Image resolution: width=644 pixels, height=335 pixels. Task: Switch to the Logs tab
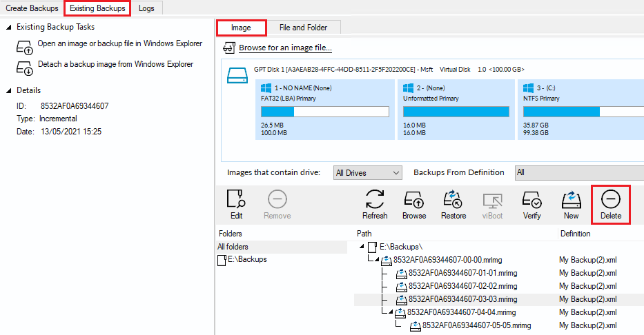146,8
